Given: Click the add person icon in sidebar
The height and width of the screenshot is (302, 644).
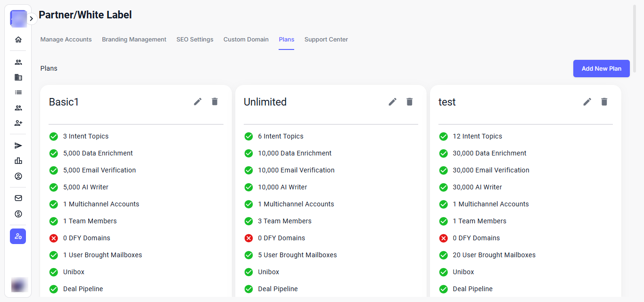Looking at the screenshot, I should [x=18, y=123].
